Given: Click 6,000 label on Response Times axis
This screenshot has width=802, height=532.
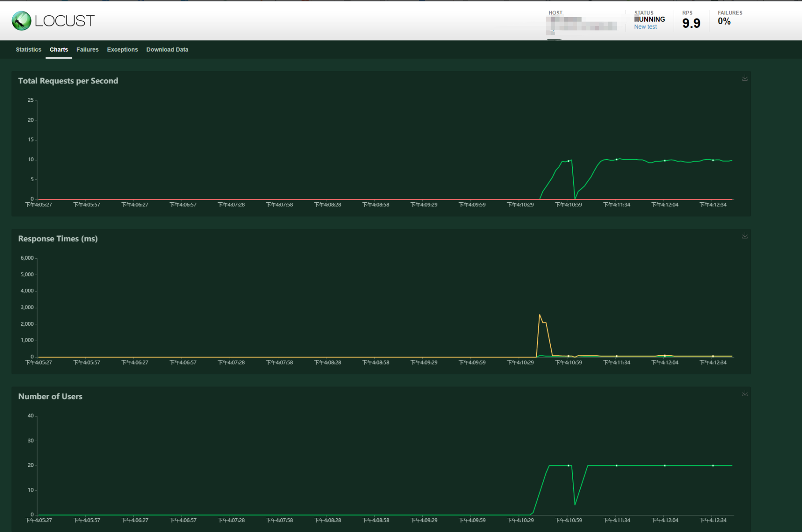Looking at the screenshot, I should click(27, 258).
